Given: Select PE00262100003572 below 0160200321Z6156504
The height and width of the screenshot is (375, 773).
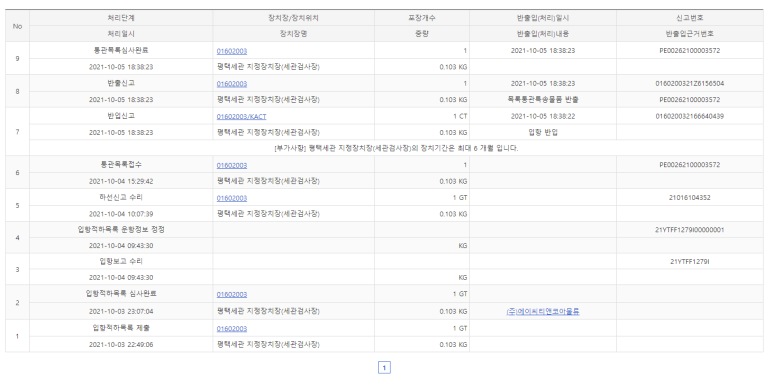Looking at the screenshot, I should coord(690,100).
